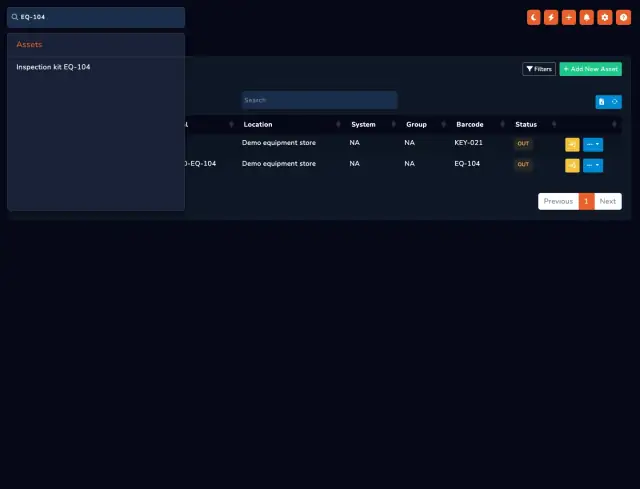
Task: Open the actions dropdown for the KEY-021 row
Action: 593,144
